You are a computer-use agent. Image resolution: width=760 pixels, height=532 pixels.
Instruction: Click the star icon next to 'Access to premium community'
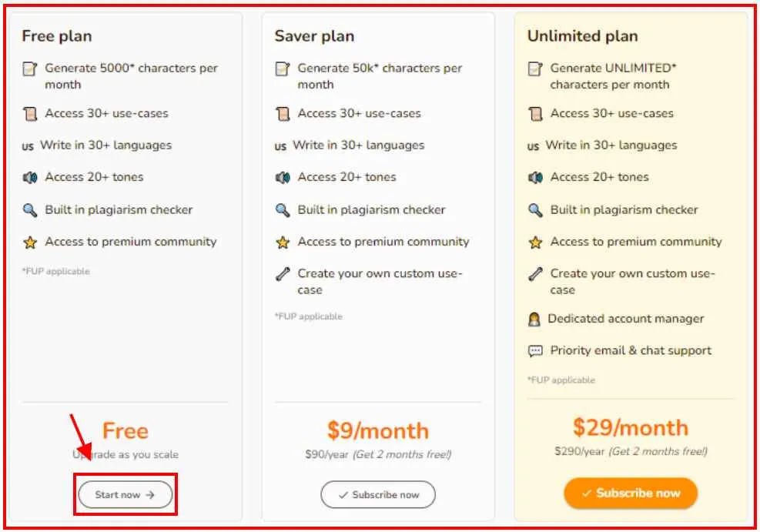[x=31, y=242]
